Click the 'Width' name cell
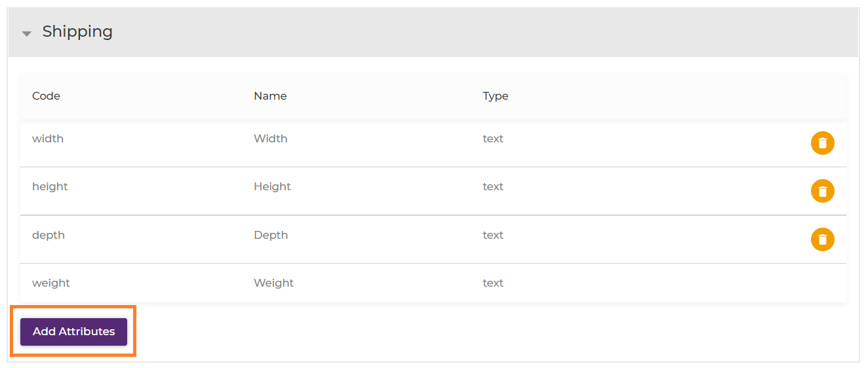Viewport: 868px width, 368px height. pyautogui.click(x=271, y=138)
